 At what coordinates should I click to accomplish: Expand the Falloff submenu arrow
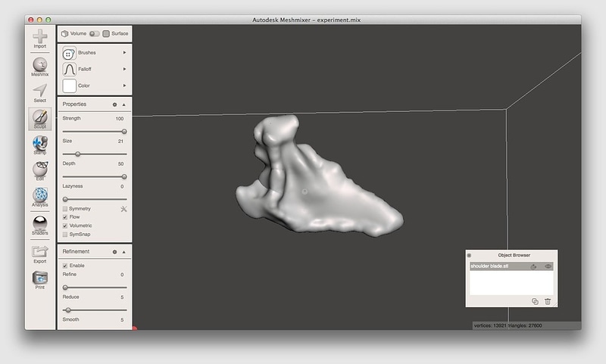pos(124,69)
